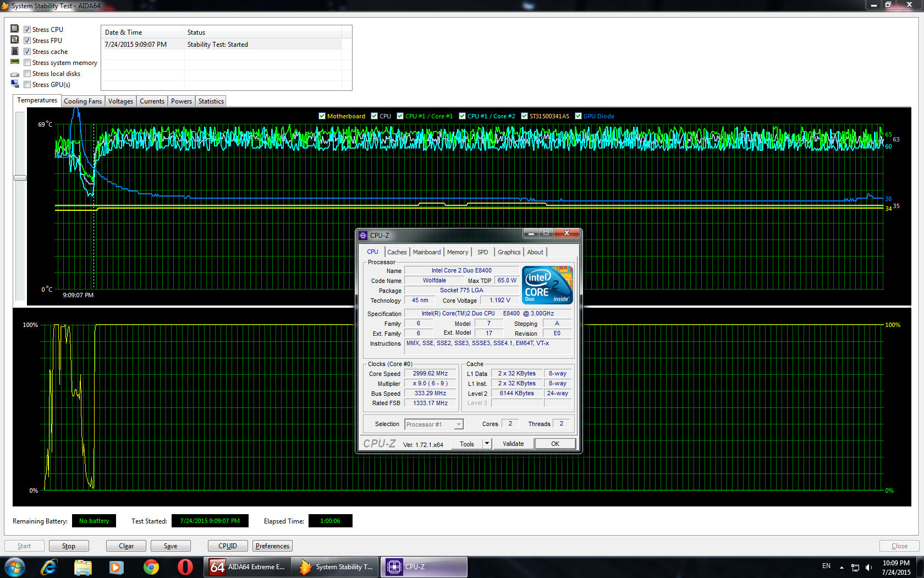924x578 pixels.
Task: Click the volume speaker tray icon
Action: (x=868, y=568)
